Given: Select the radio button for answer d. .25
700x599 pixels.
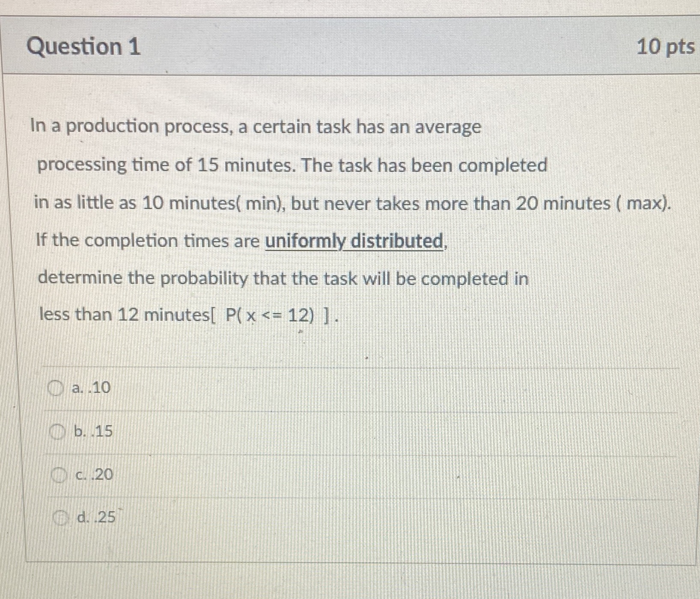Looking at the screenshot, I should [x=62, y=517].
